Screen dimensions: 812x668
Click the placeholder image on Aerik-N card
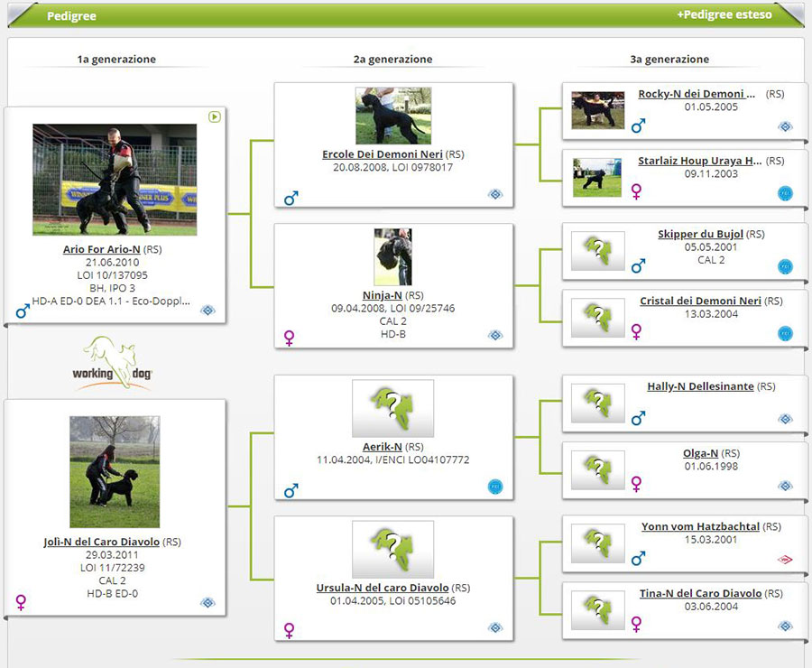pos(393,408)
